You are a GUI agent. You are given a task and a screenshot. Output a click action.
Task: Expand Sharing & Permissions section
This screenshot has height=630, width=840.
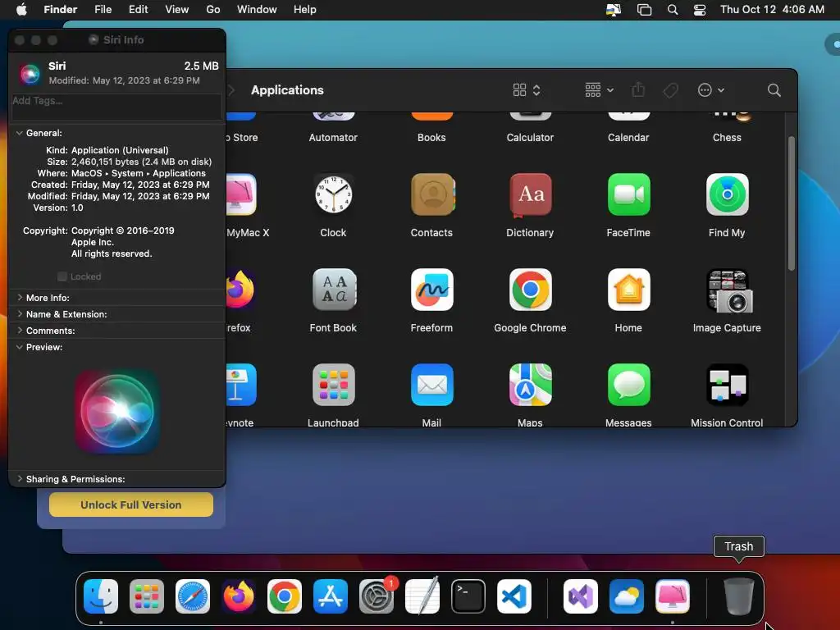(20, 479)
